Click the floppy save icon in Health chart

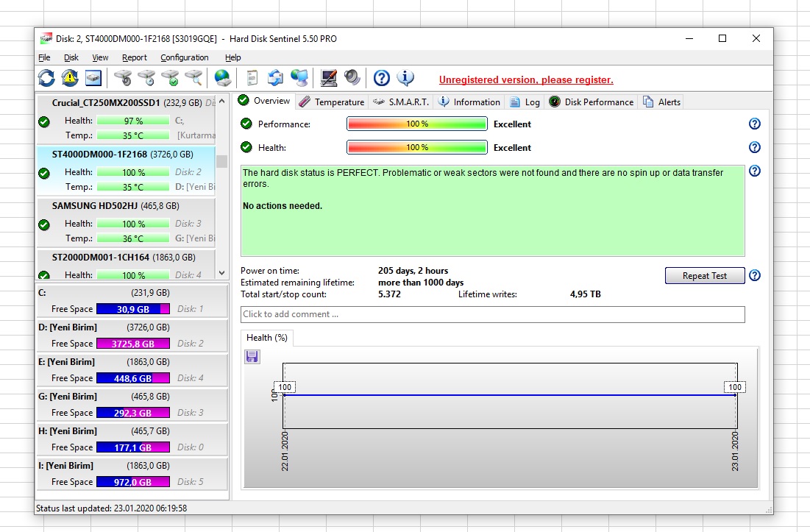click(252, 356)
